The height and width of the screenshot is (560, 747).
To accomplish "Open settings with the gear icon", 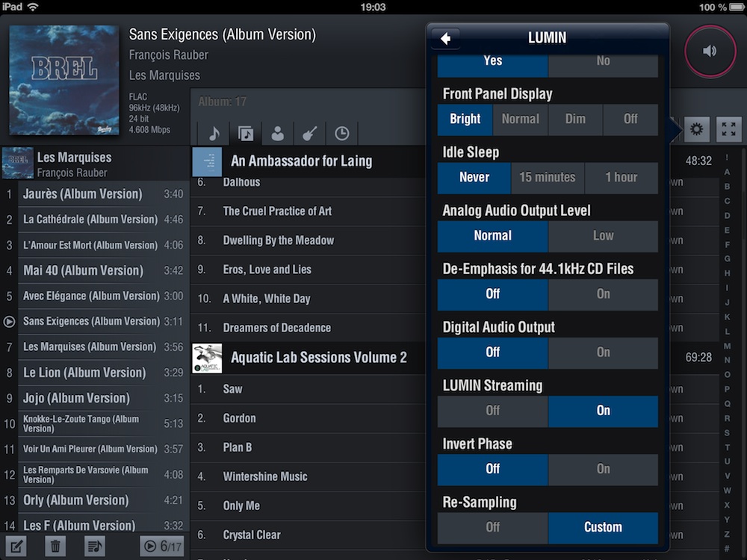I will click(696, 129).
